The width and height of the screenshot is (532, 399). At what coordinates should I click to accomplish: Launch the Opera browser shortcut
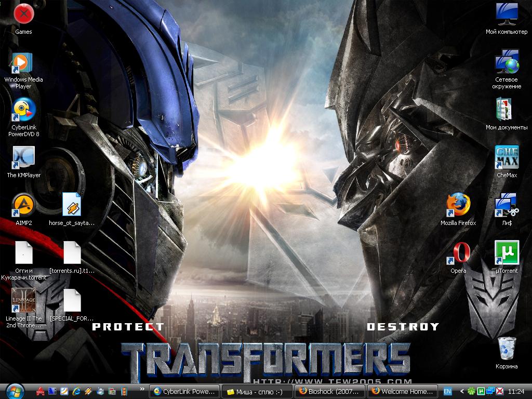tap(458, 253)
